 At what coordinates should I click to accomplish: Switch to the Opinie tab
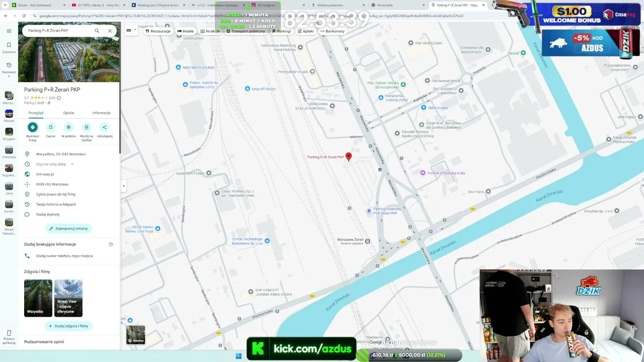68,113
